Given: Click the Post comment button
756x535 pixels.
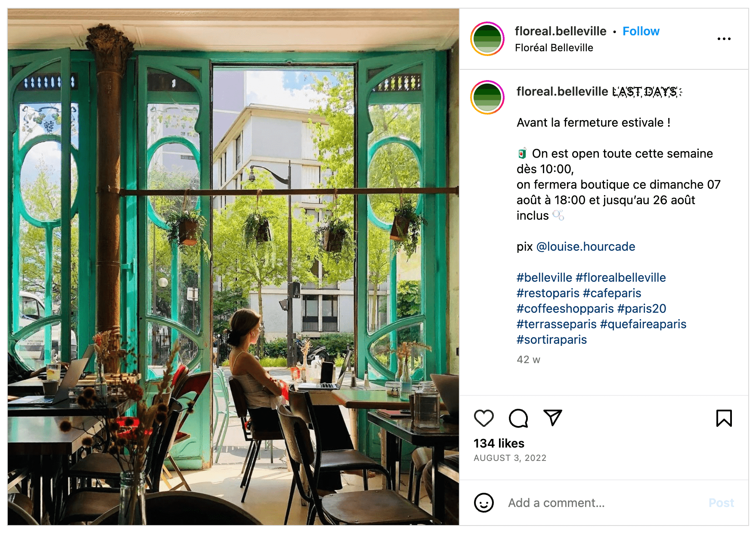Looking at the screenshot, I should [x=721, y=503].
